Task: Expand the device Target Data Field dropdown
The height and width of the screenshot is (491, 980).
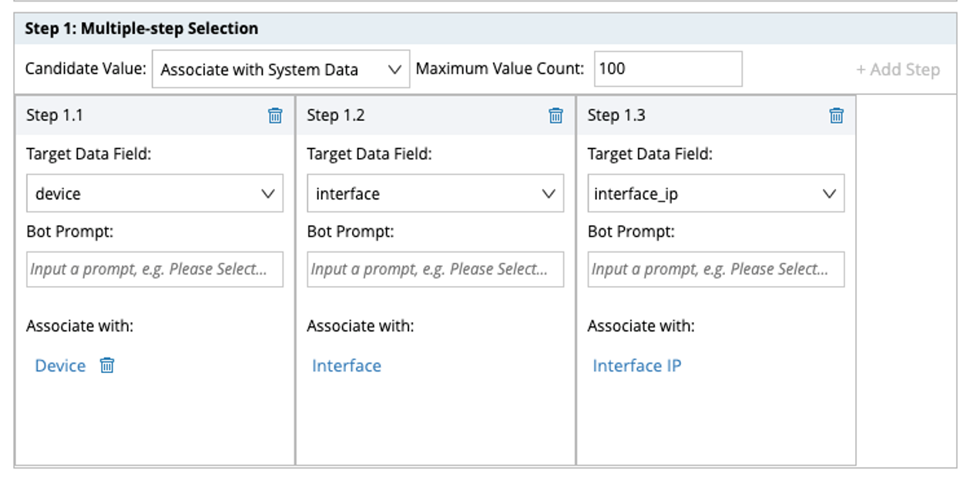Action: 154,193
